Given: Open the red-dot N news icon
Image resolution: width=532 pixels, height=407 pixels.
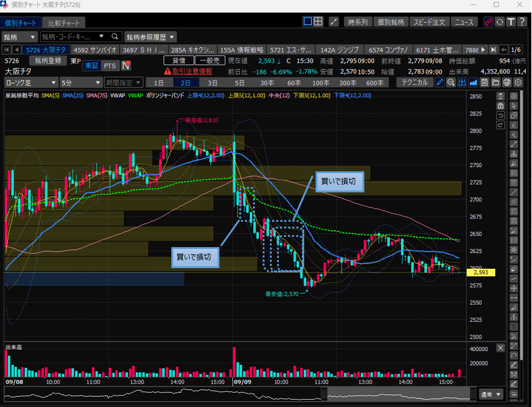Looking at the screenshot, I should click(126, 66).
